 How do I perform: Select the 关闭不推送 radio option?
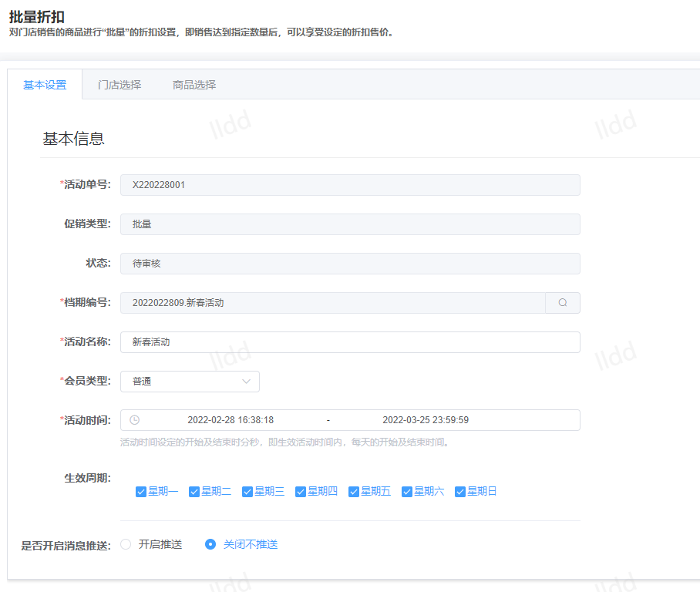(210, 544)
